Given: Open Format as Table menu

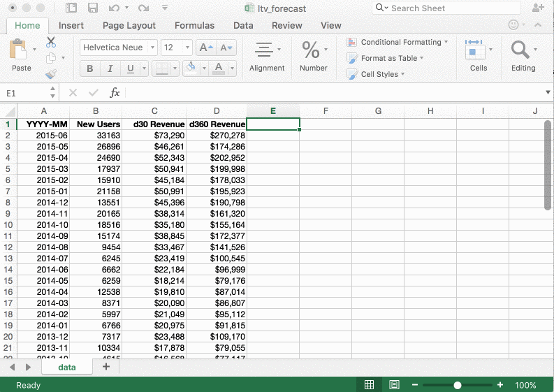Looking at the screenshot, I should (385, 58).
